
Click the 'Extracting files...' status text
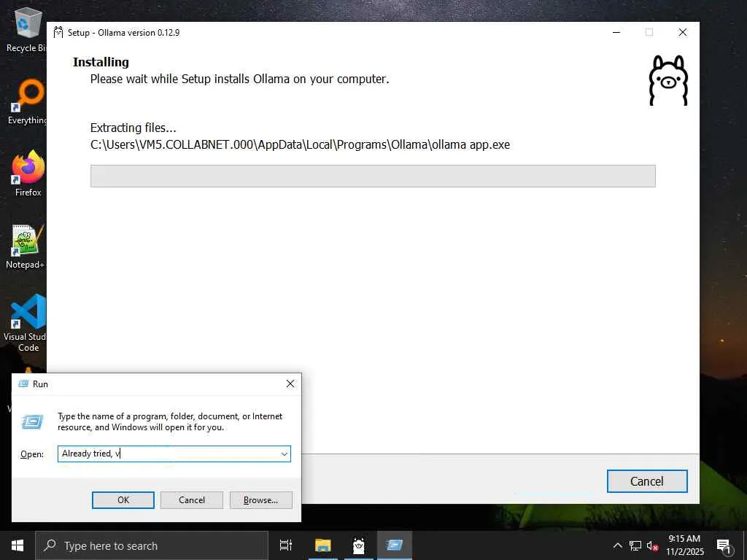133,128
